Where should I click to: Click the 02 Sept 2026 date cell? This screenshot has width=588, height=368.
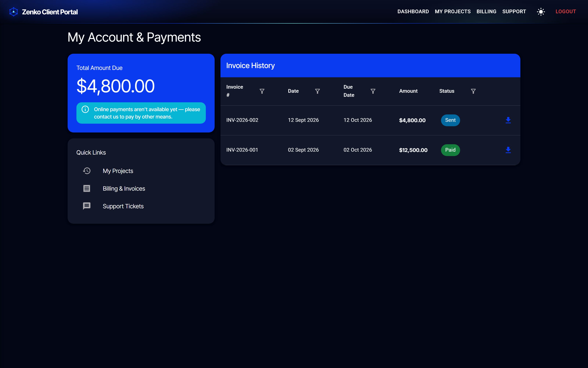[x=303, y=150]
